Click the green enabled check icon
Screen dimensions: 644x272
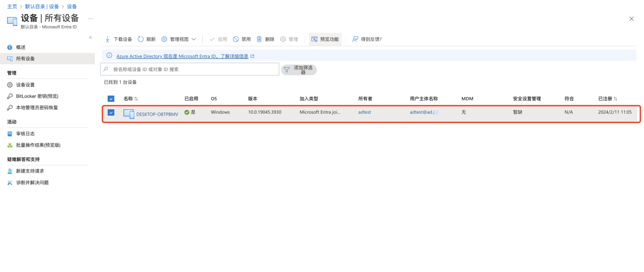point(187,112)
